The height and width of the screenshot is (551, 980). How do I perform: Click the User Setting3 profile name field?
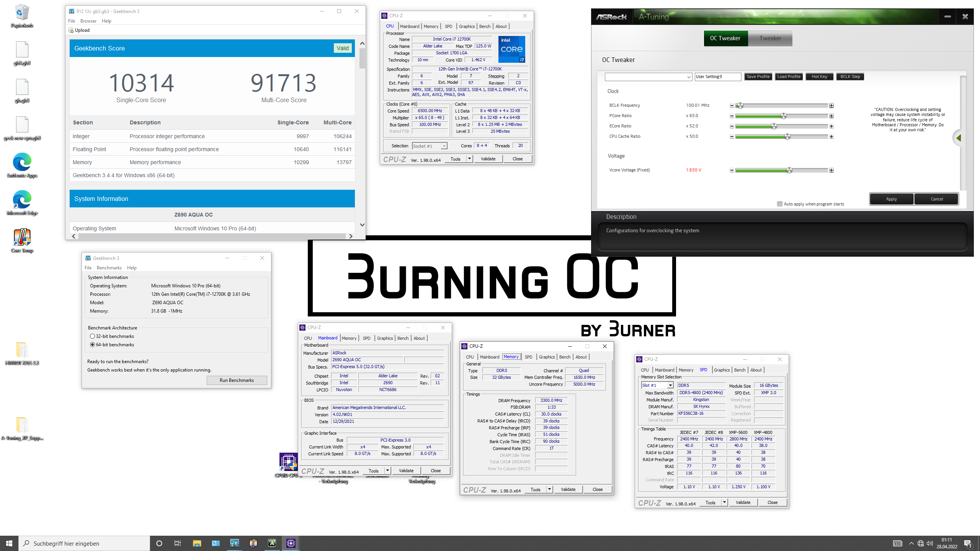click(718, 77)
